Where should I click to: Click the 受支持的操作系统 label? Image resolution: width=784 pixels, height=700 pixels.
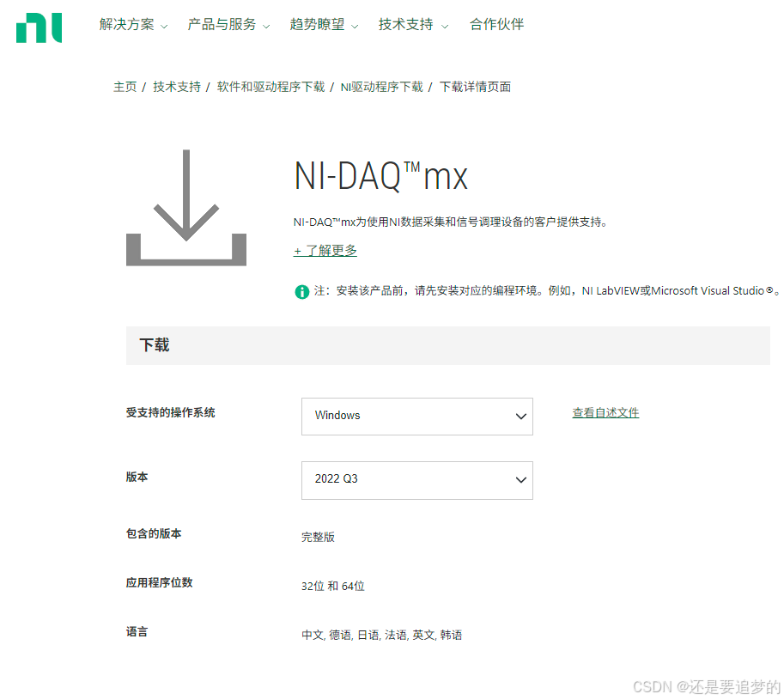click(171, 412)
